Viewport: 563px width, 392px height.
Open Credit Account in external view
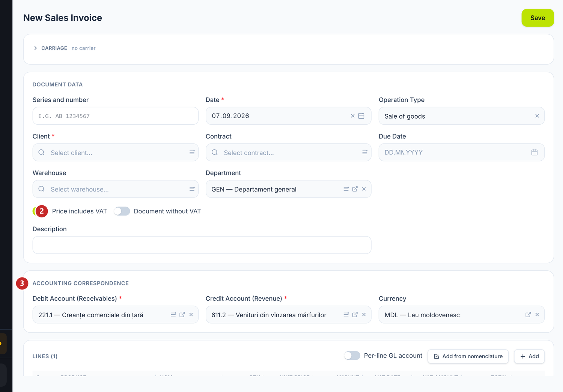tap(355, 315)
